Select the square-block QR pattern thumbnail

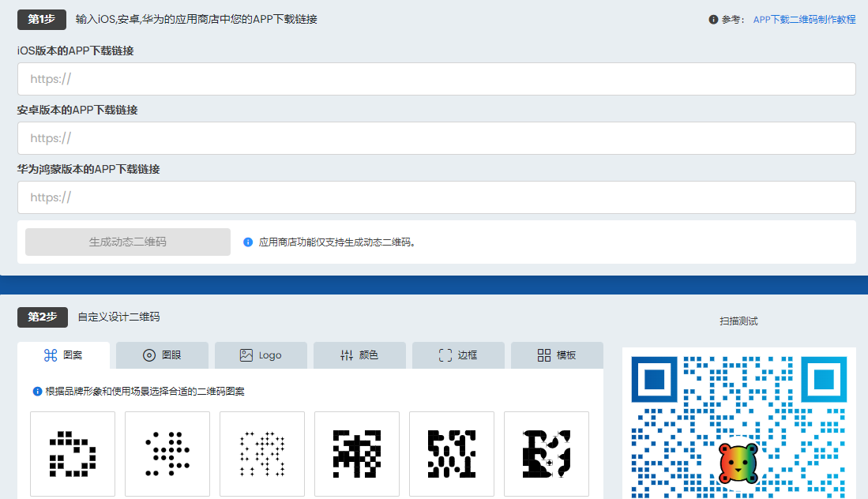point(73,454)
